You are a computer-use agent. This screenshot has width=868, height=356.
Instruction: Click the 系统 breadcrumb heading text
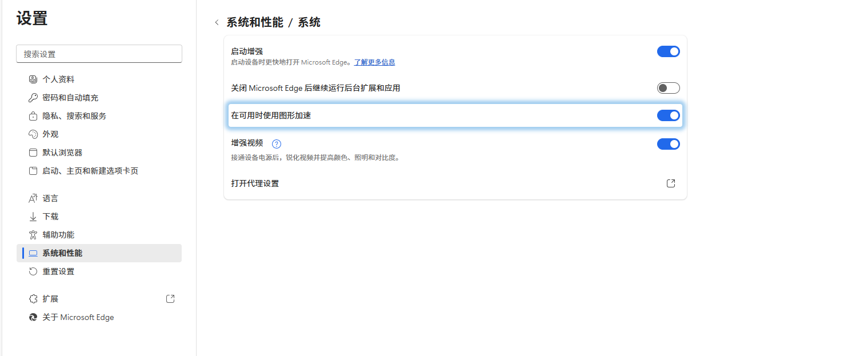coord(309,23)
